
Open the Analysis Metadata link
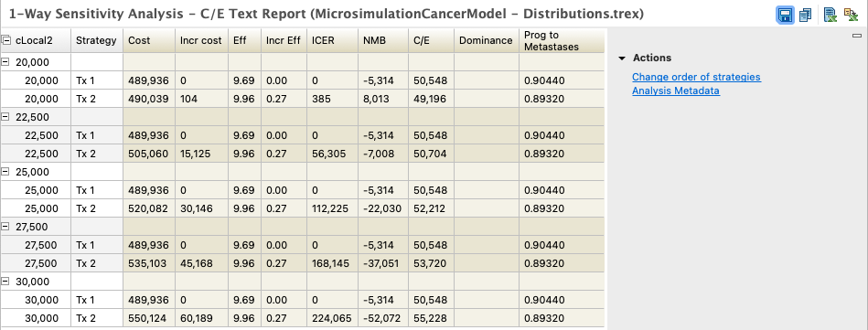coord(676,90)
